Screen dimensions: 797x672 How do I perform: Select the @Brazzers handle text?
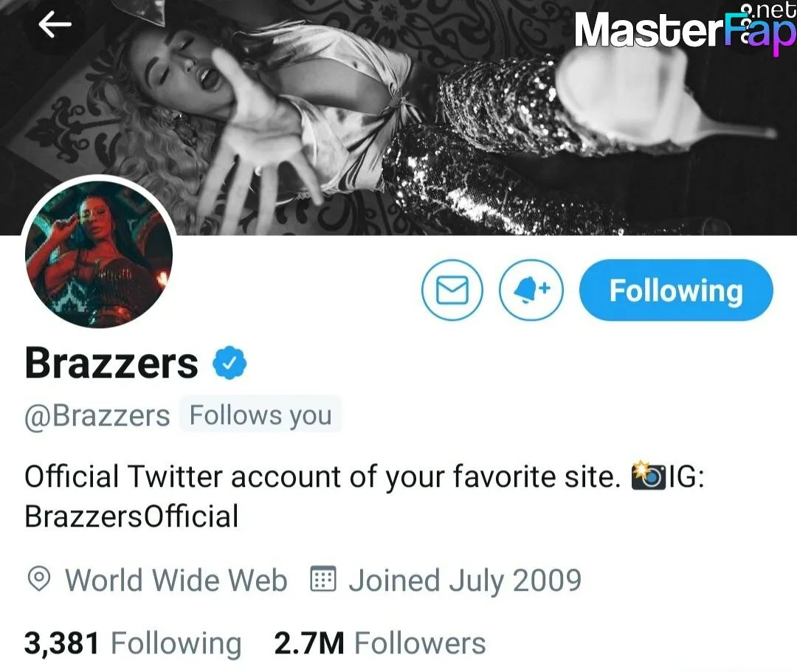pos(97,416)
